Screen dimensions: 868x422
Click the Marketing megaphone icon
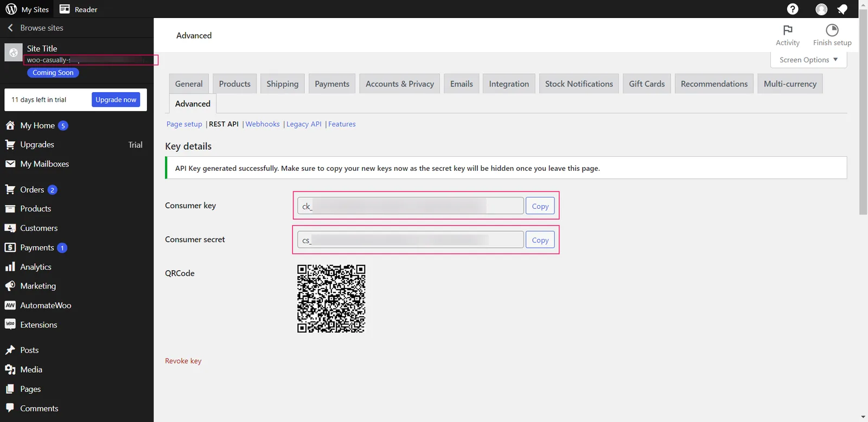[x=10, y=286]
